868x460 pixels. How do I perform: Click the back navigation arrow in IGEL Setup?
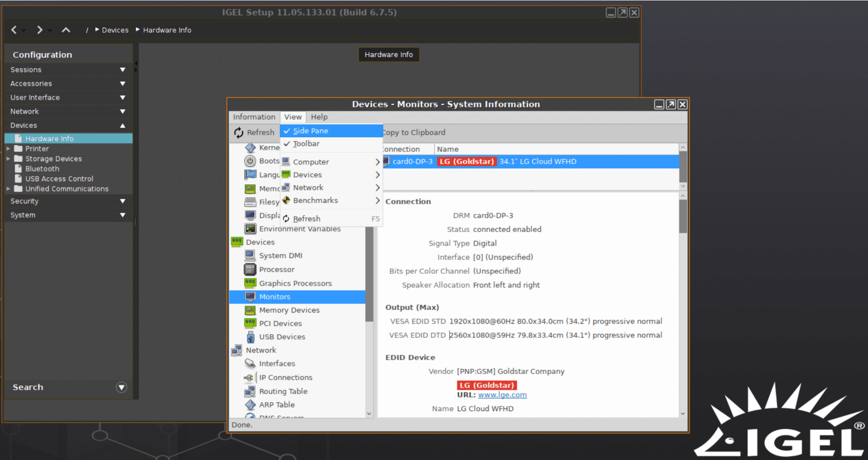point(14,30)
